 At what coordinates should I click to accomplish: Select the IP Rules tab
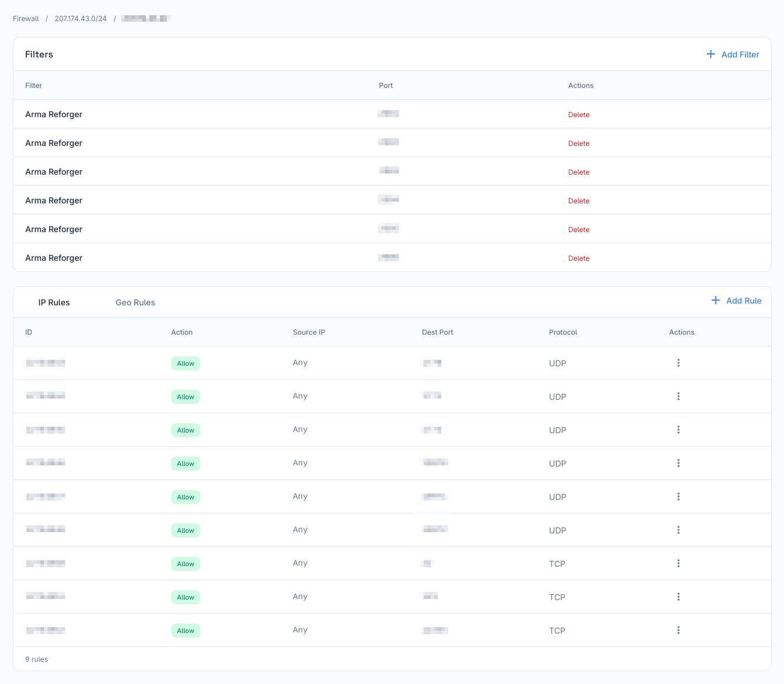(54, 302)
